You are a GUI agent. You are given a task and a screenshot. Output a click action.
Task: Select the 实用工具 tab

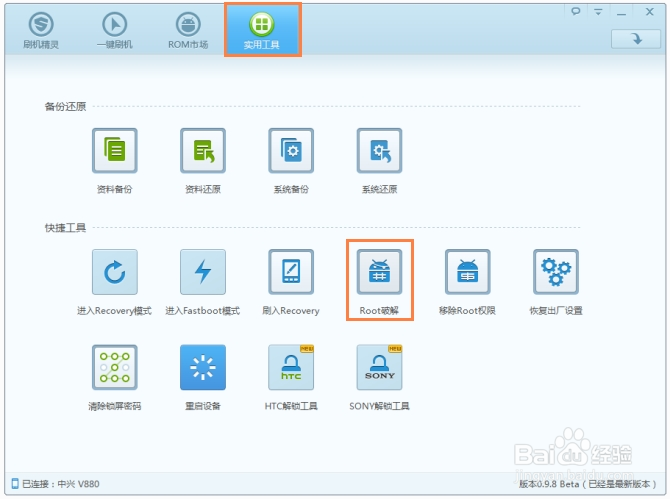tap(262, 30)
